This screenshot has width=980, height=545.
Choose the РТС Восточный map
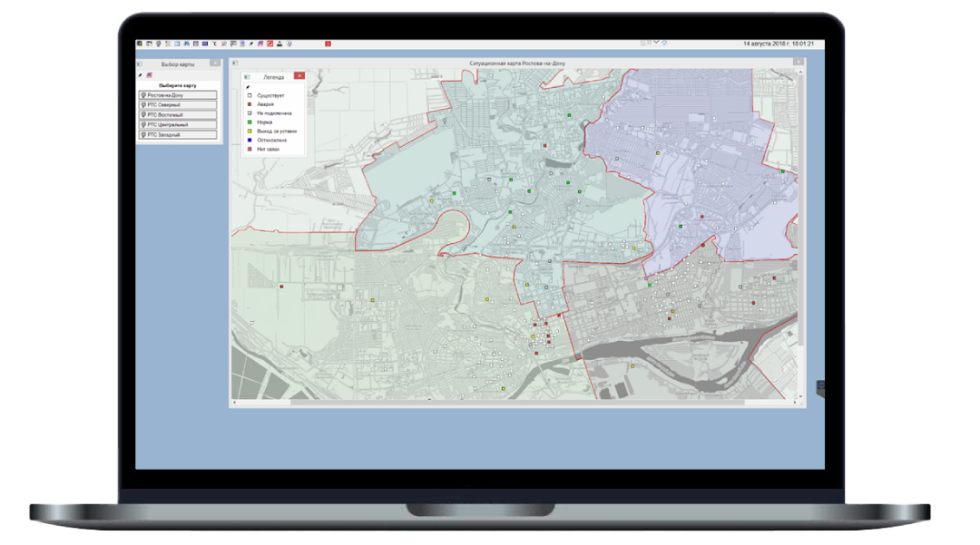(177, 114)
